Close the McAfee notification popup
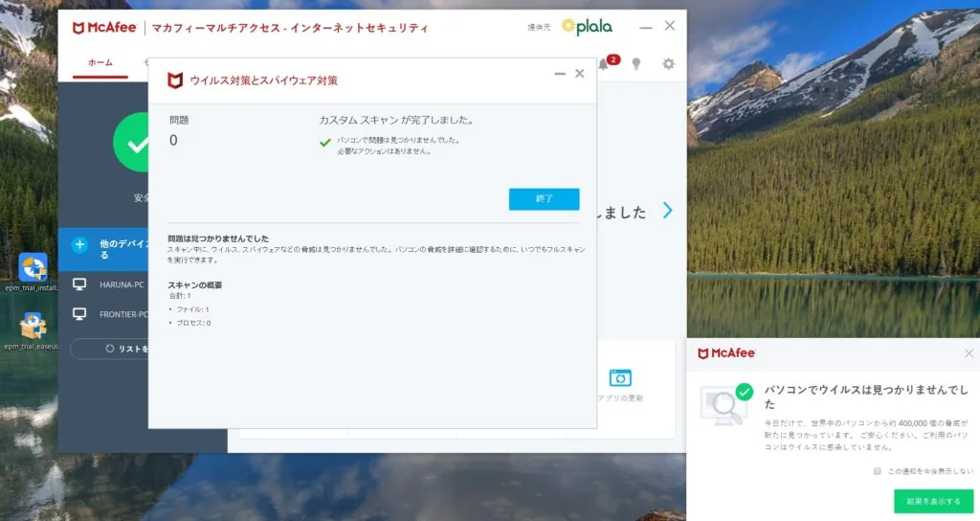Screen dimensions: 980x521 (969, 353)
